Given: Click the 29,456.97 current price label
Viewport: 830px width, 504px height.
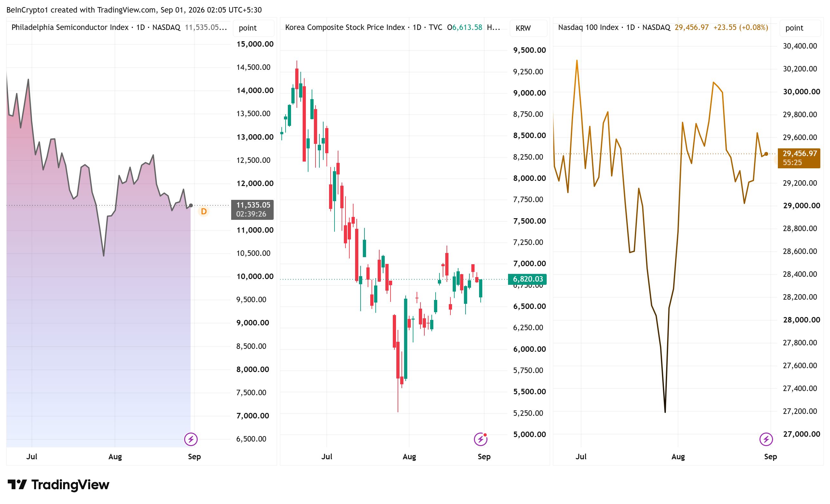Looking at the screenshot, I should pos(799,158).
